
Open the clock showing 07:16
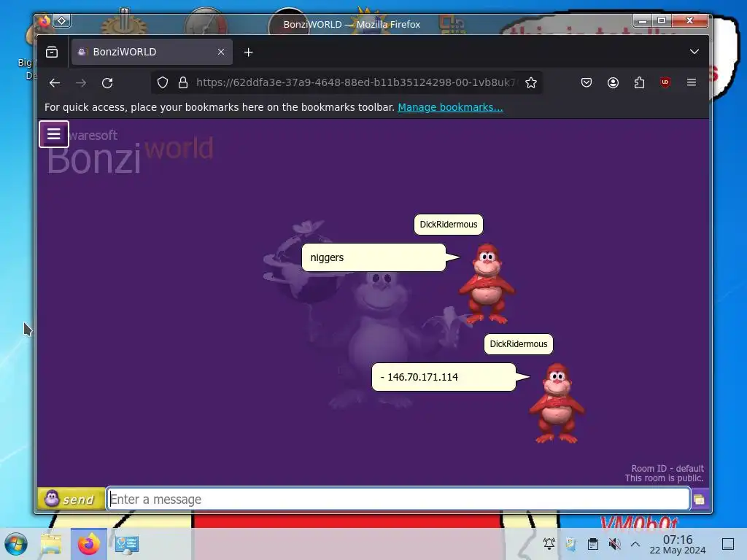678,544
